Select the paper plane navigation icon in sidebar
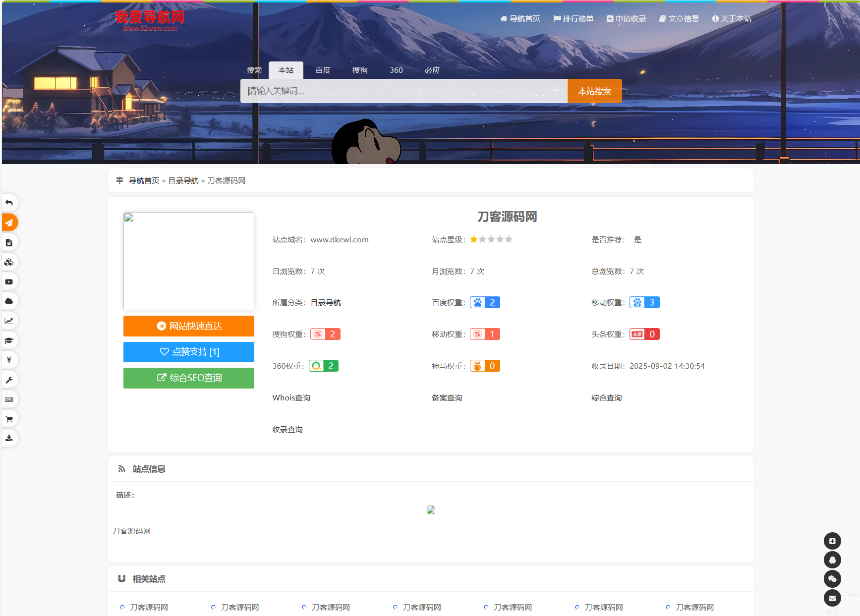This screenshot has width=860, height=616. pos(9,223)
